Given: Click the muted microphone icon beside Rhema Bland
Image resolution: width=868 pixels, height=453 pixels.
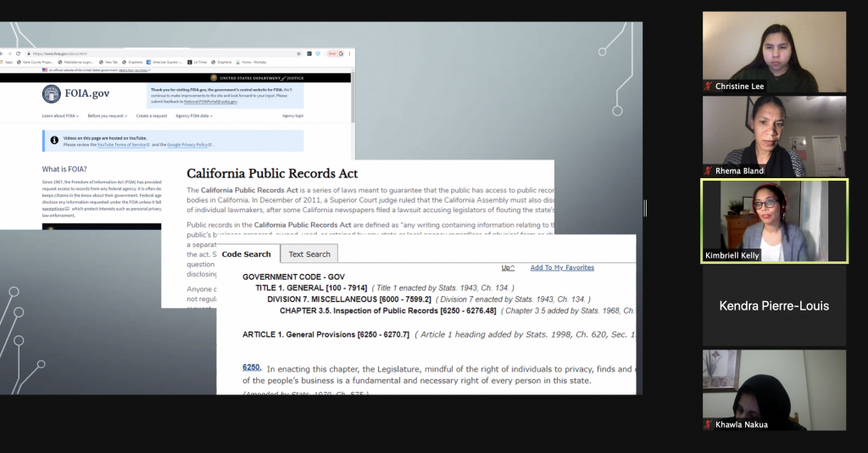Looking at the screenshot, I should point(708,171).
